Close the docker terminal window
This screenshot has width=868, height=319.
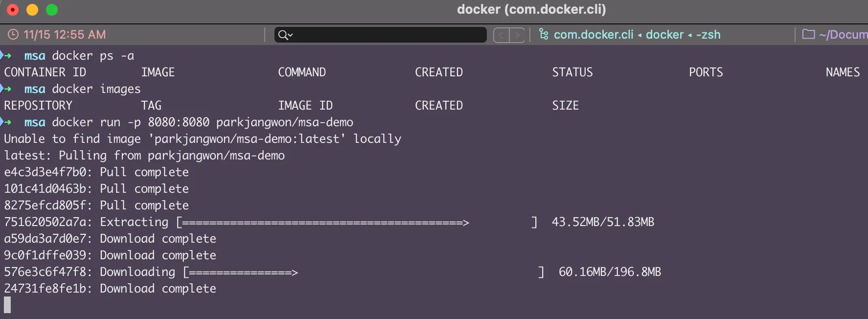click(13, 10)
